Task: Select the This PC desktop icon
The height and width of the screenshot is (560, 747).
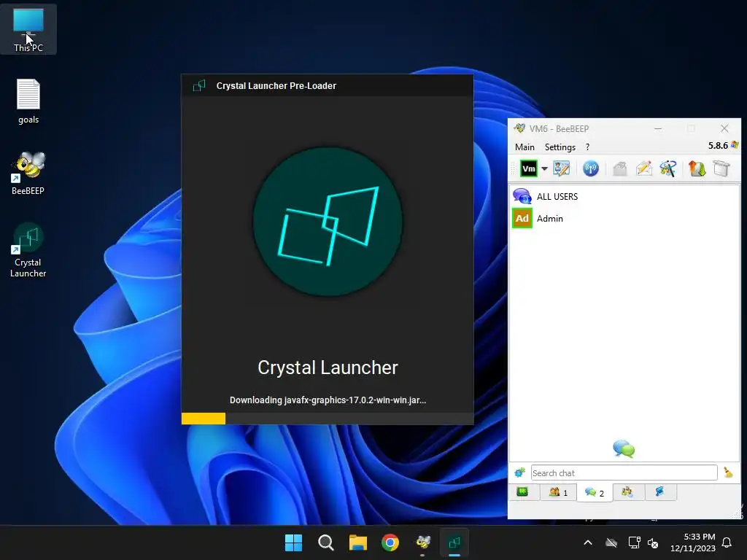Action: (28, 29)
